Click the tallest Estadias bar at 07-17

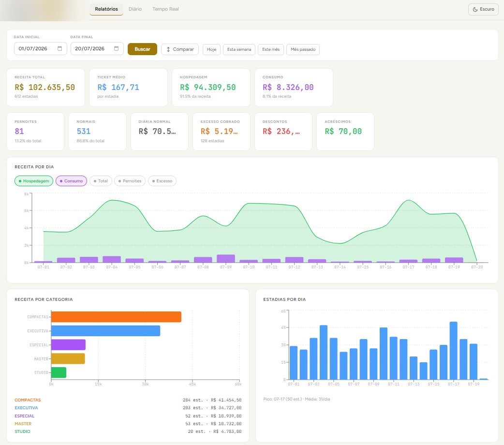[454, 351]
